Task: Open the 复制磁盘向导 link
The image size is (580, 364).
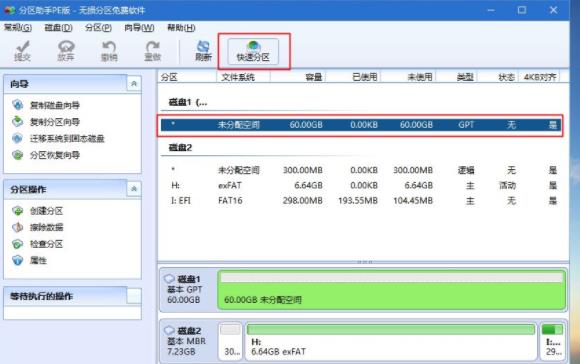Action: pyautogui.click(x=55, y=105)
